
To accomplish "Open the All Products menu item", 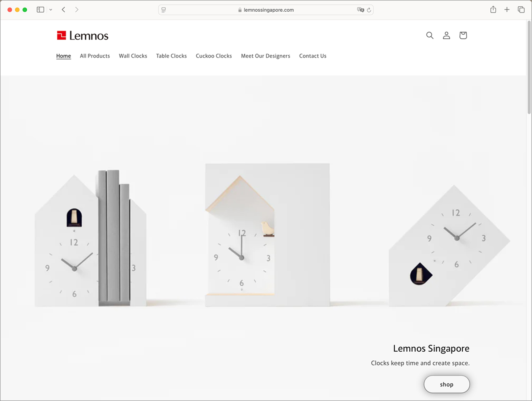I will pos(95,56).
